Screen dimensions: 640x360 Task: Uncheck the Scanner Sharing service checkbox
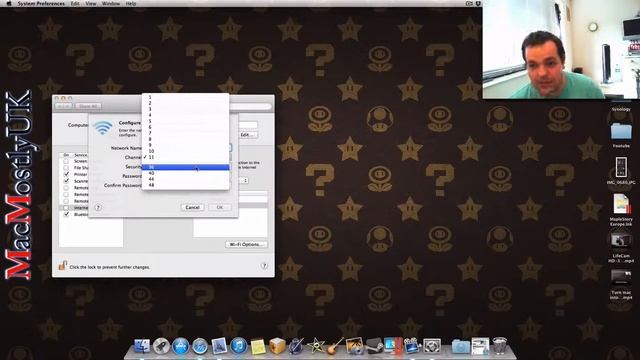tap(66, 181)
